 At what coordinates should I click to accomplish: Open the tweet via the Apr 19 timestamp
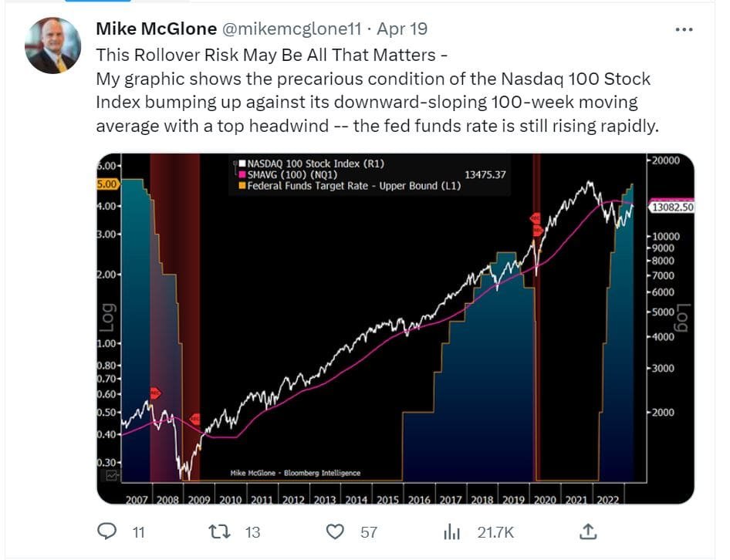(402, 29)
